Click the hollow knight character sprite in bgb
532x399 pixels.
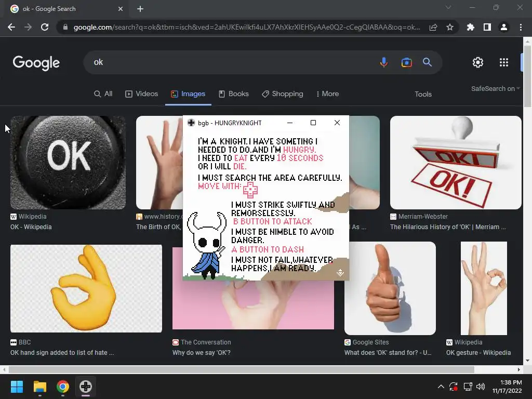click(x=206, y=245)
